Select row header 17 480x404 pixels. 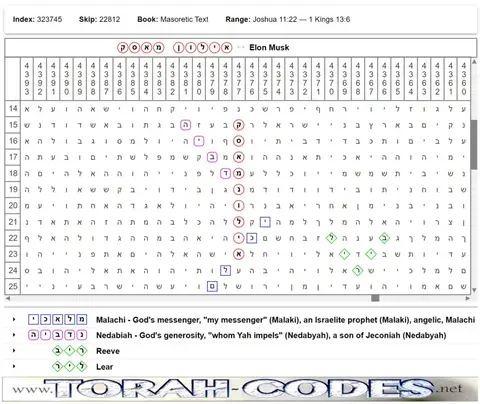[13, 157]
